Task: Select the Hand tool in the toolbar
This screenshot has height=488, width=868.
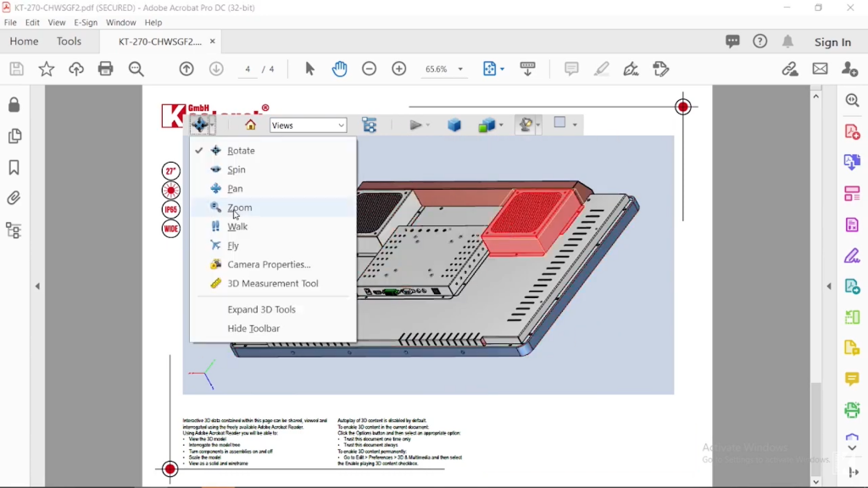Action: point(339,69)
